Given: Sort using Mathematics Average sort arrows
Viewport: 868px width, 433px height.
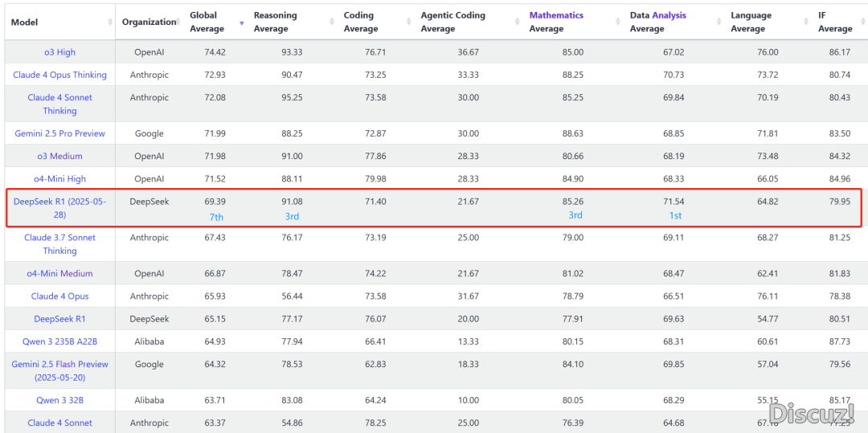Looking at the screenshot, I should [x=618, y=22].
